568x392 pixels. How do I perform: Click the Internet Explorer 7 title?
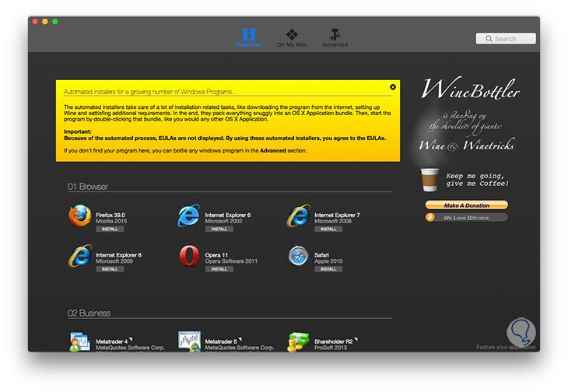tap(337, 215)
